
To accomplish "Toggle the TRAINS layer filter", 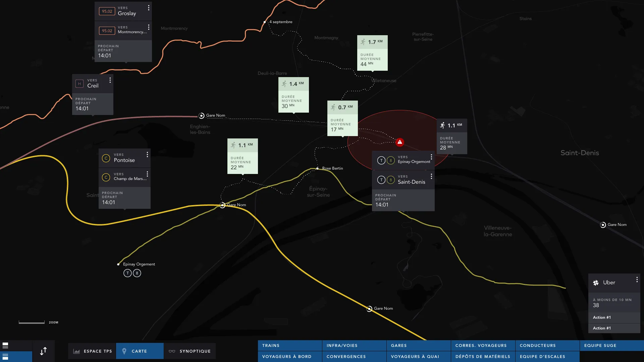I will tap(289, 345).
